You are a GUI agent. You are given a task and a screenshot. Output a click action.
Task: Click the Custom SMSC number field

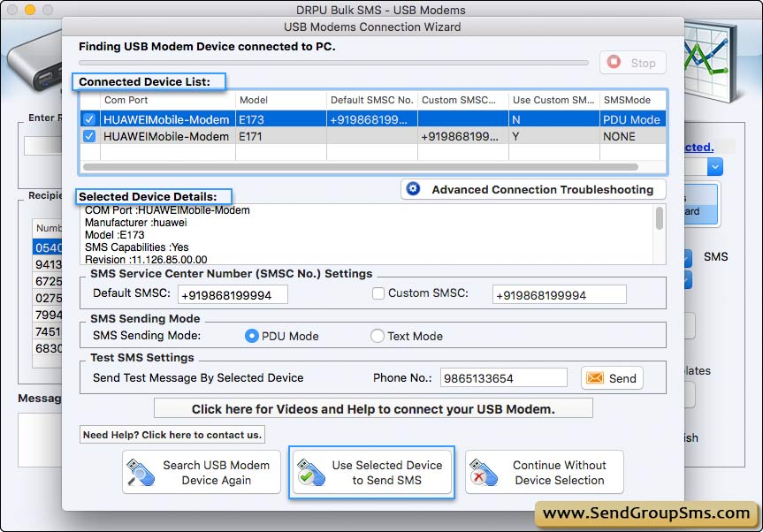pos(559,294)
